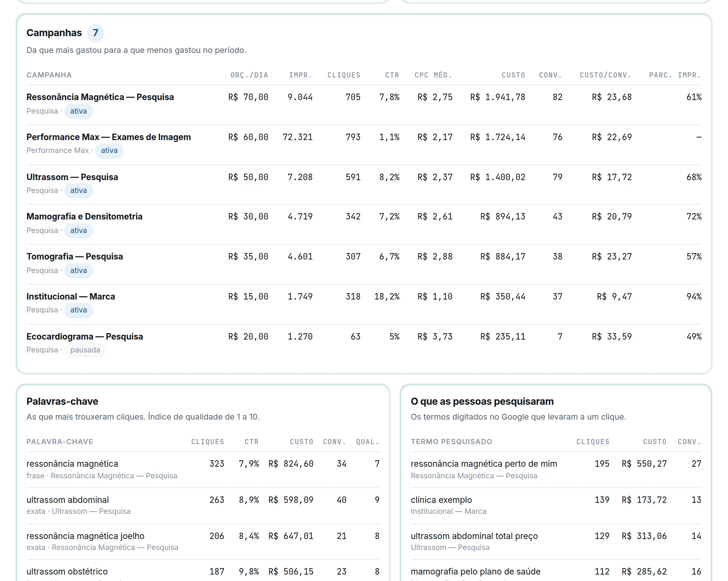
Task: Open campaign Ultrassom — Pesquisa
Action: (x=72, y=177)
